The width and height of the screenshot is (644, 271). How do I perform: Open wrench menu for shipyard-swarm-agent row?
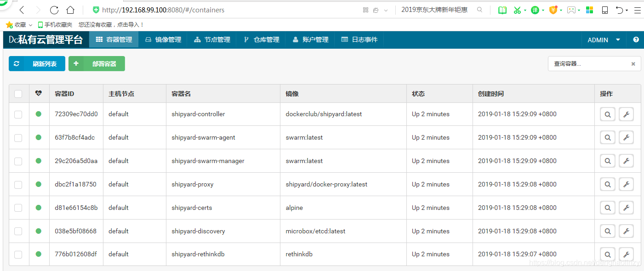point(626,137)
